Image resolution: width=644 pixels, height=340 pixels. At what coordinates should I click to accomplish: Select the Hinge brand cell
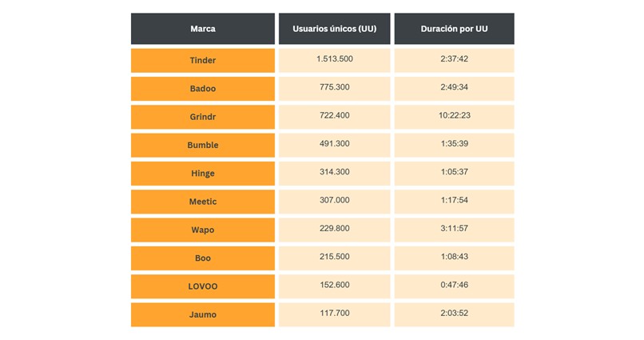tap(202, 173)
